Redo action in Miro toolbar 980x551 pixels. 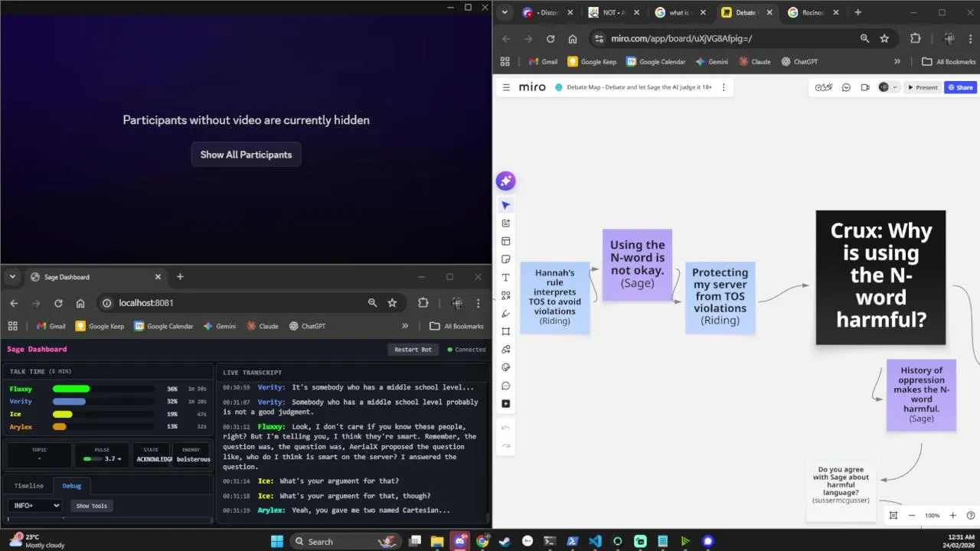click(x=505, y=445)
